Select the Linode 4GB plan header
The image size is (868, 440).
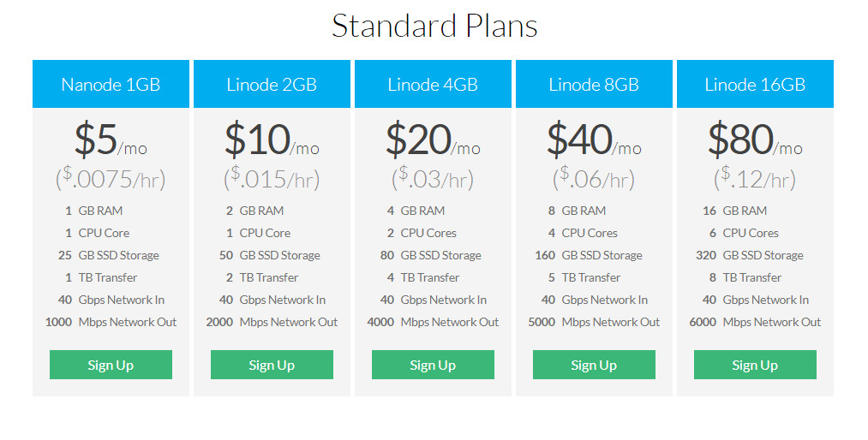click(433, 84)
